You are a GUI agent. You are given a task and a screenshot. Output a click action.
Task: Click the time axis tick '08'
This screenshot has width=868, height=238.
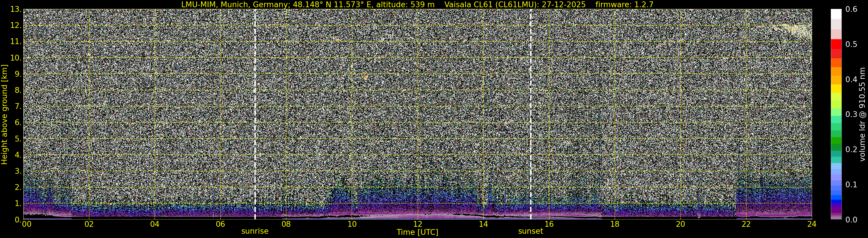point(286,224)
